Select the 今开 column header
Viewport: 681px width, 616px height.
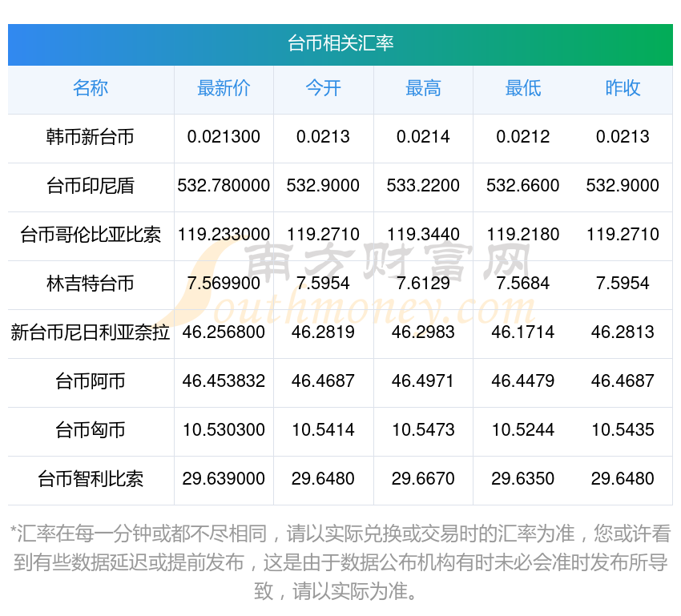pos(323,89)
